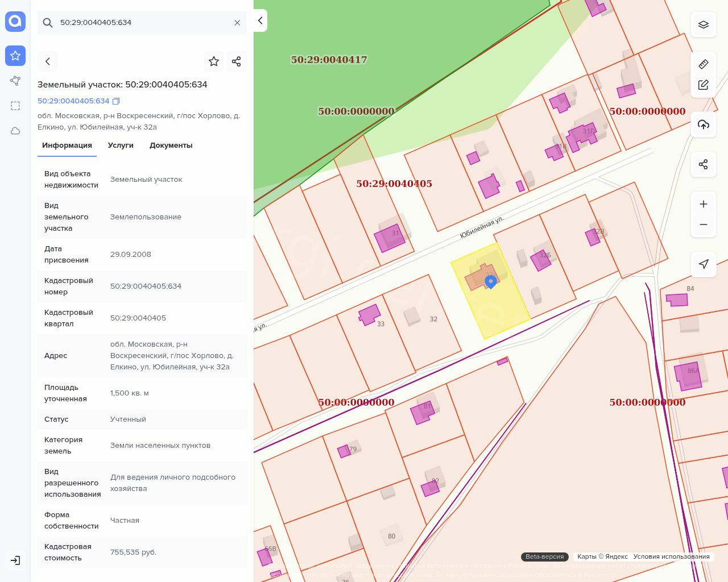728x582 pixels.
Task: Select the ruler measurement tool
Action: (x=704, y=64)
